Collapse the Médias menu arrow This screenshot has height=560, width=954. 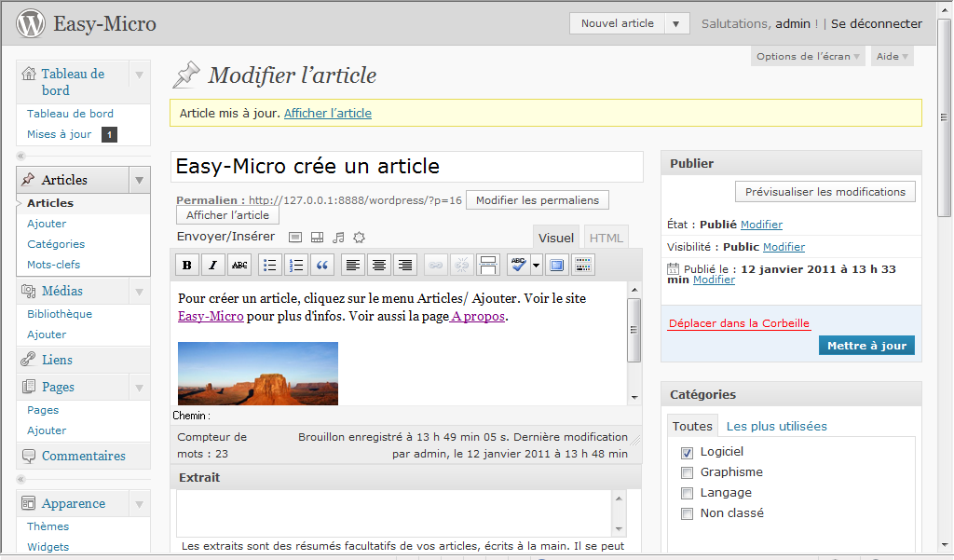coord(140,292)
